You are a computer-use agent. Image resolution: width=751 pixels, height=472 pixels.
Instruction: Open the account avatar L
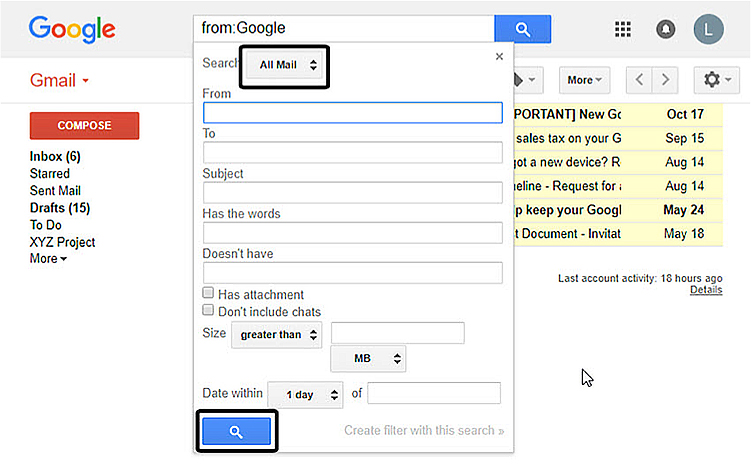pyautogui.click(x=708, y=29)
